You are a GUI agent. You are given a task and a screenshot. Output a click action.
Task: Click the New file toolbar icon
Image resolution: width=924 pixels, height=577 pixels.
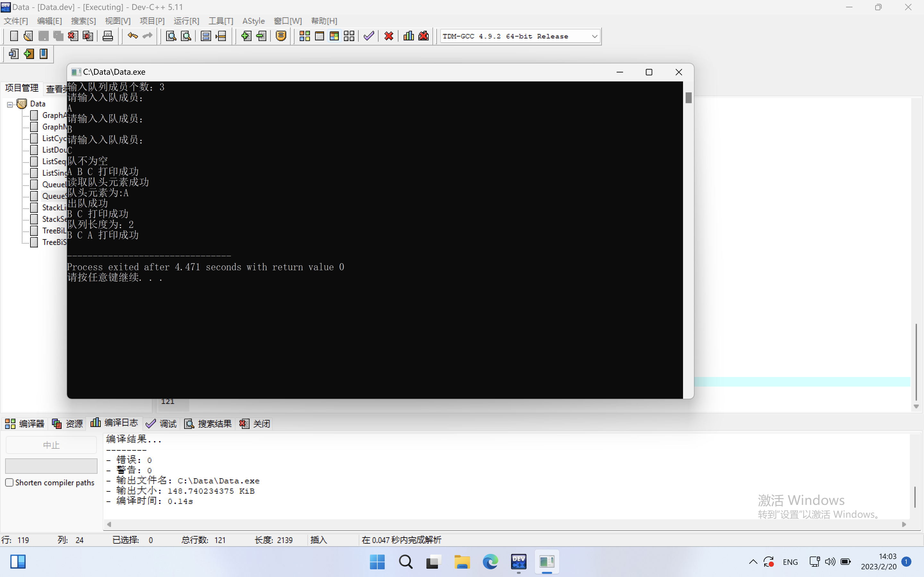coord(14,36)
